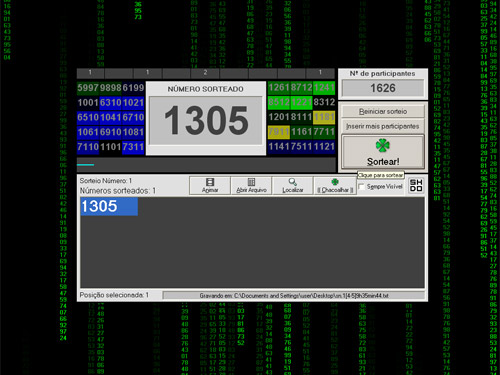Click number cell 1141
500x375 pixels.
[279, 146]
